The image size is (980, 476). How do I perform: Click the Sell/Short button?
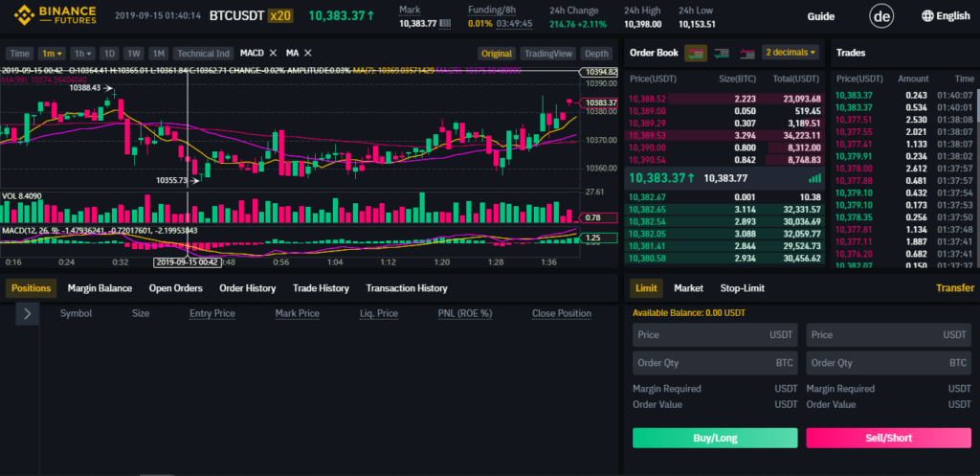889,438
